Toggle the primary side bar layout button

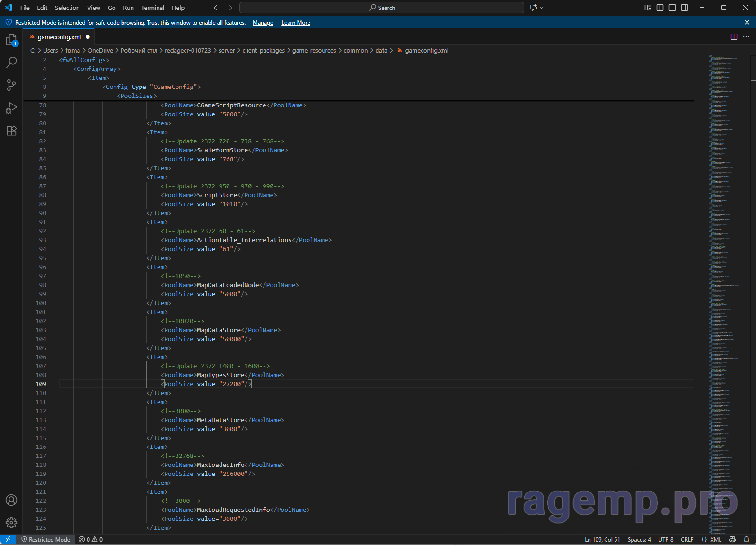pyautogui.click(x=660, y=8)
